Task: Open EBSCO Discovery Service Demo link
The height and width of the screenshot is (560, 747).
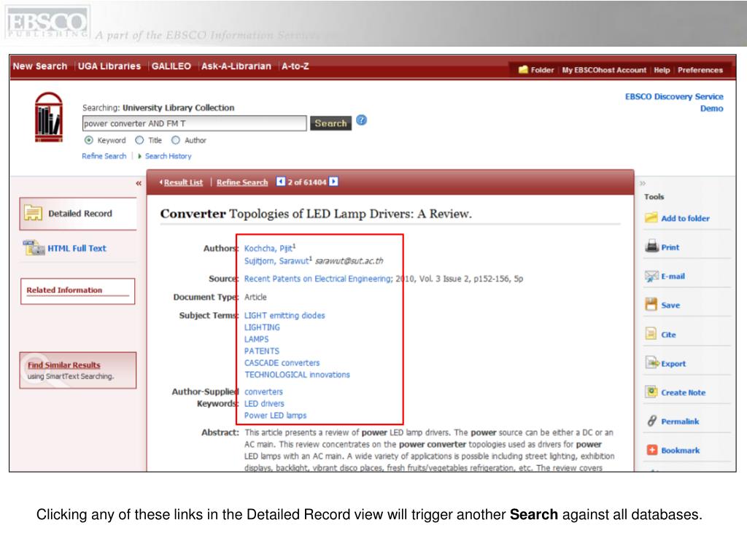Action: (x=674, y=102)
